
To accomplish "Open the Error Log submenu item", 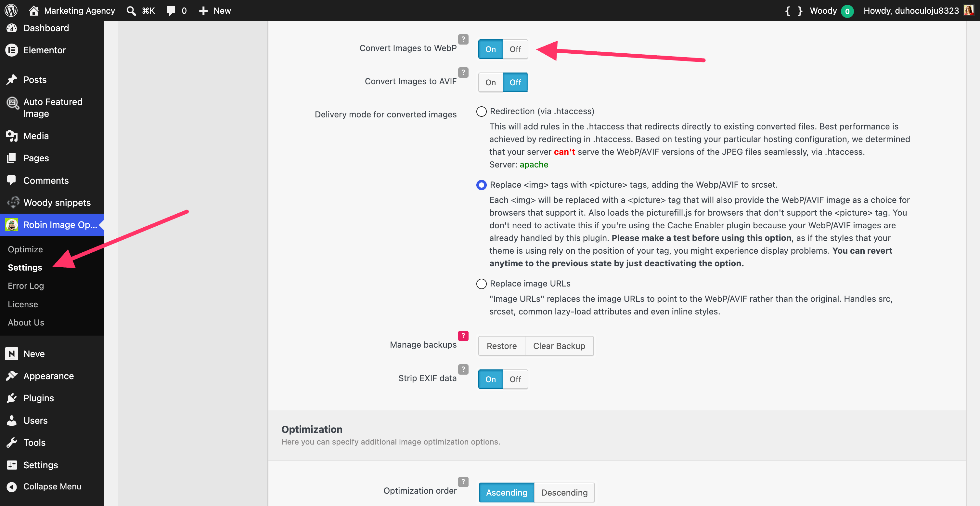I will coord(26,286).
